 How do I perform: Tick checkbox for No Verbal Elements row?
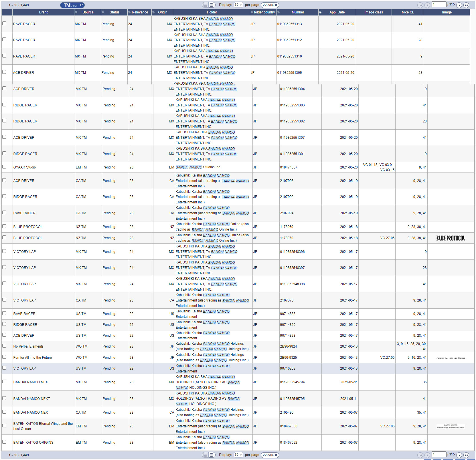point(4,346)
